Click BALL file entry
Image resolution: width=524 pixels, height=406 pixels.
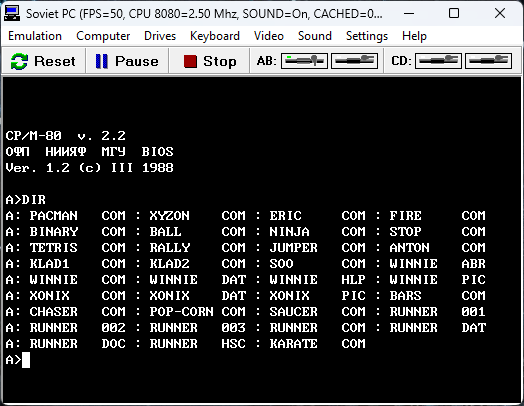click(165, 232)
